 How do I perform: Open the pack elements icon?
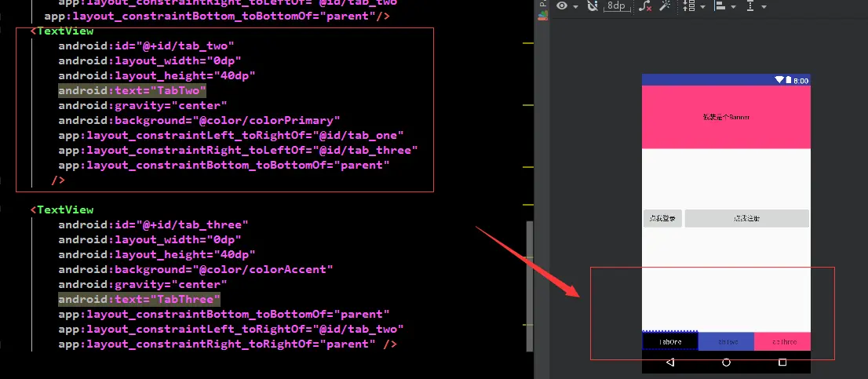tap(688, 6)
